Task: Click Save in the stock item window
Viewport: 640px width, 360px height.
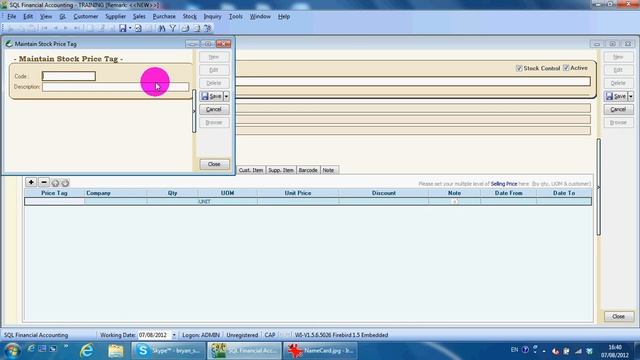Action: [616, 96]
